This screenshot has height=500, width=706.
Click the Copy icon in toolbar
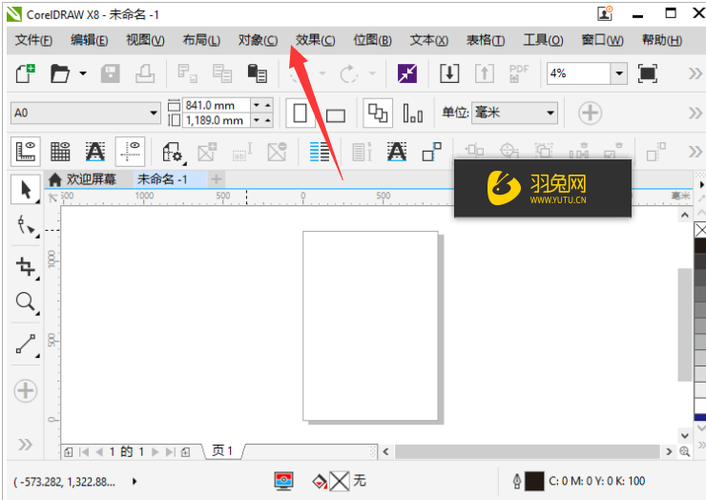(222, 73)
